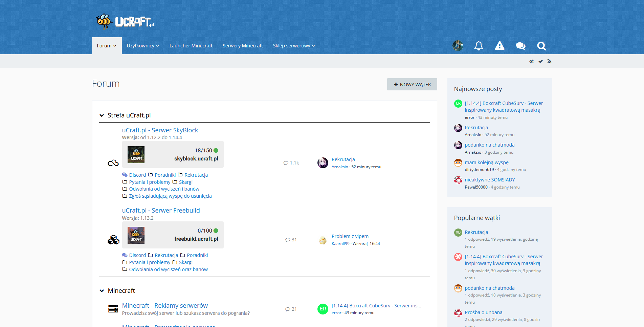Open the RSS feed icon
This screenshot has width=644, height=327.
[549, 61]
